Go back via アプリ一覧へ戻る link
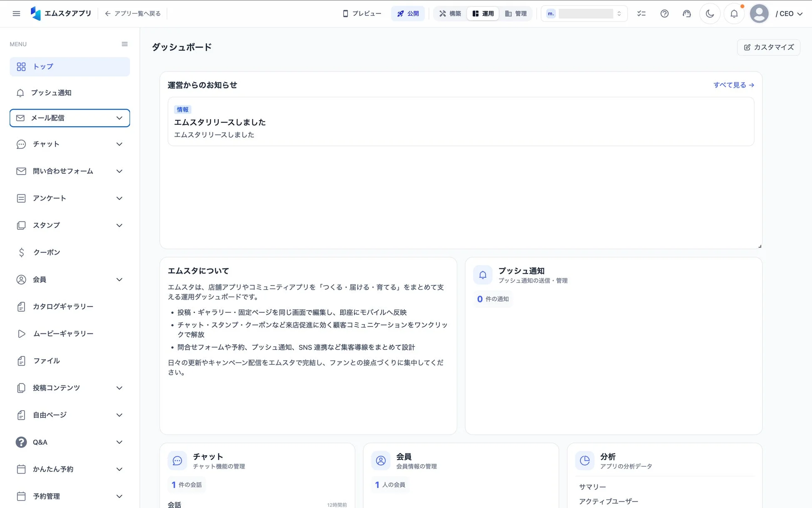 click(x=132, y=13)
